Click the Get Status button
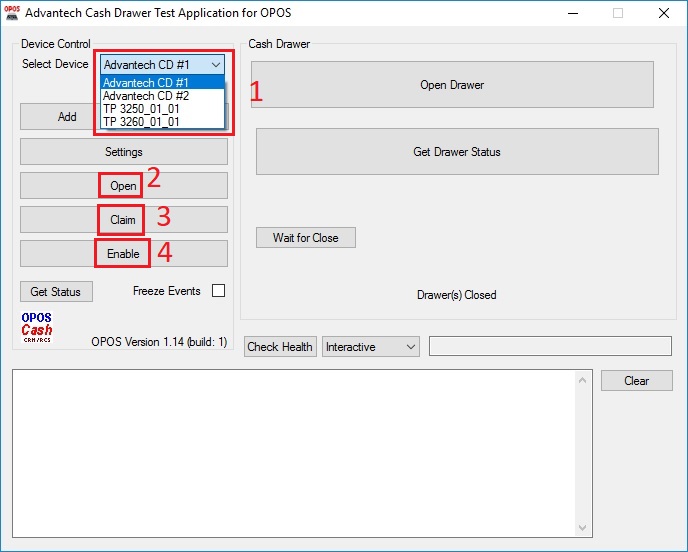This screenshot has height=552, width=688. pyautogui.click(x=56, y=291)
